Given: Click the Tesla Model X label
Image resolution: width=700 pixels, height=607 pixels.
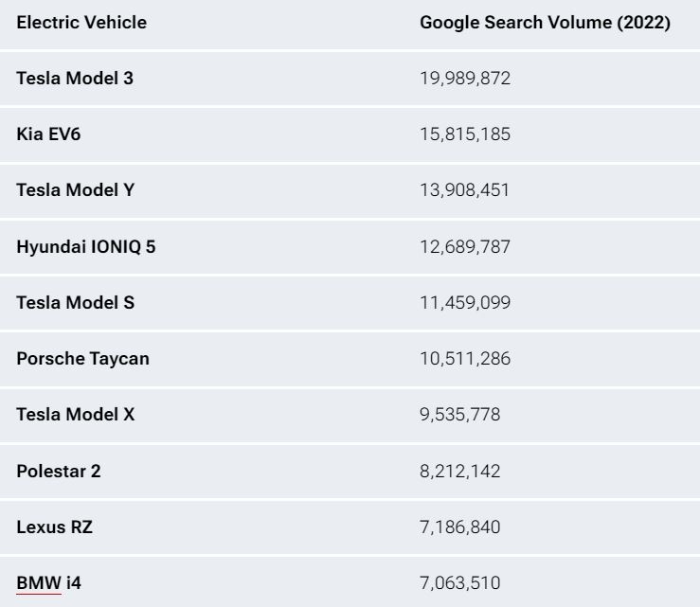Looking at the screenshot, I should (76, 415).
